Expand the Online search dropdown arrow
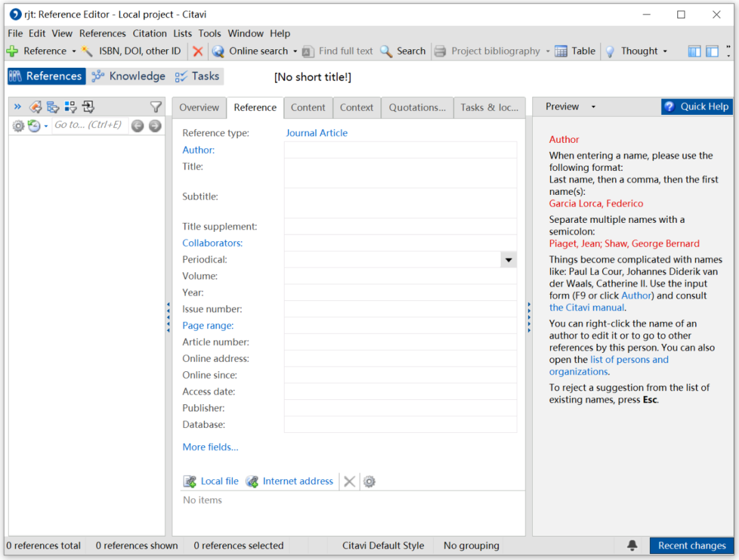The height and width of the screenshot is (560, 739). click(295, 51)
